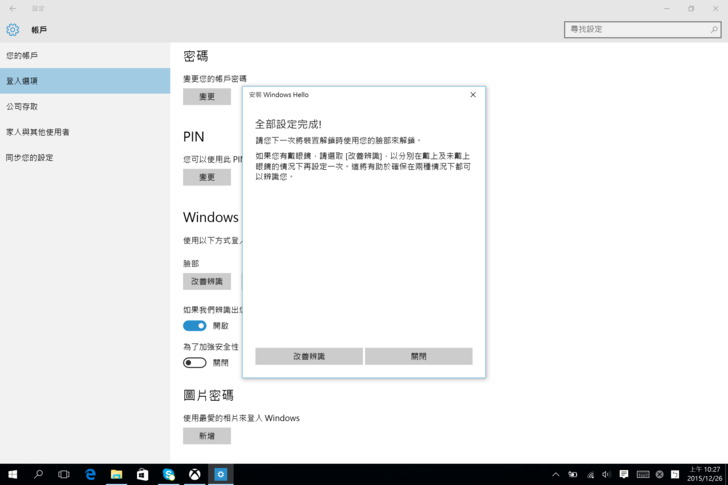This screenshot has height=485, width=728.
Task: Click 改善辨識 button under 臉部 in Settings
Action: coord(207,281)
